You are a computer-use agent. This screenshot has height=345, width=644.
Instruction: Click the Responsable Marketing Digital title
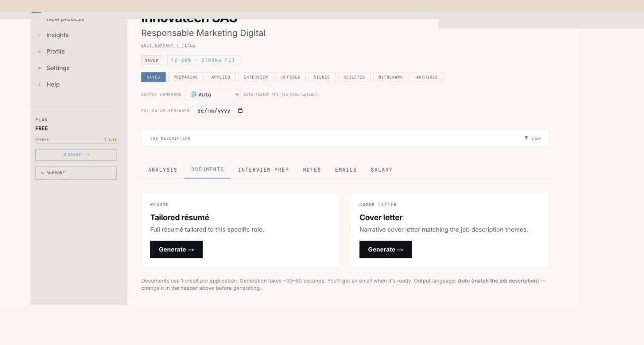point(203,33)
